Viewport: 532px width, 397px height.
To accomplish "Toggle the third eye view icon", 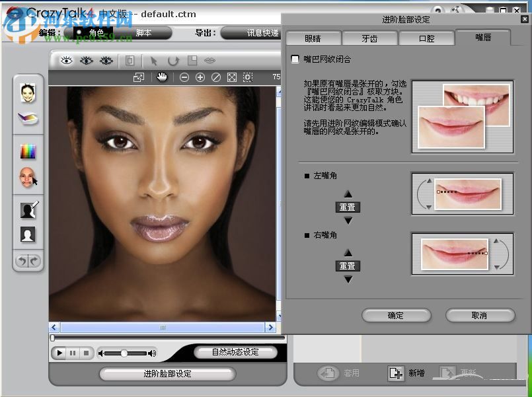I will 106,61.
